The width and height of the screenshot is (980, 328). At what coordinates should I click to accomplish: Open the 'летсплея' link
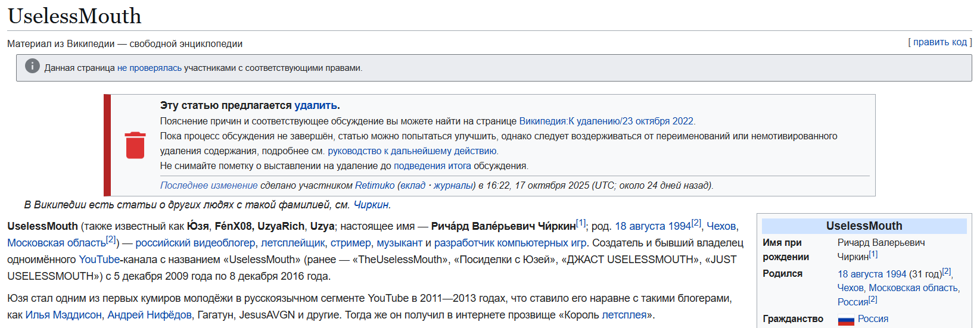624,315
